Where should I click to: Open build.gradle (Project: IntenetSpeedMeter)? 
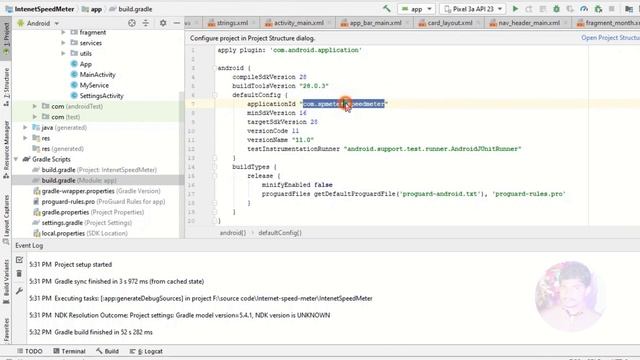pos(94,170)
